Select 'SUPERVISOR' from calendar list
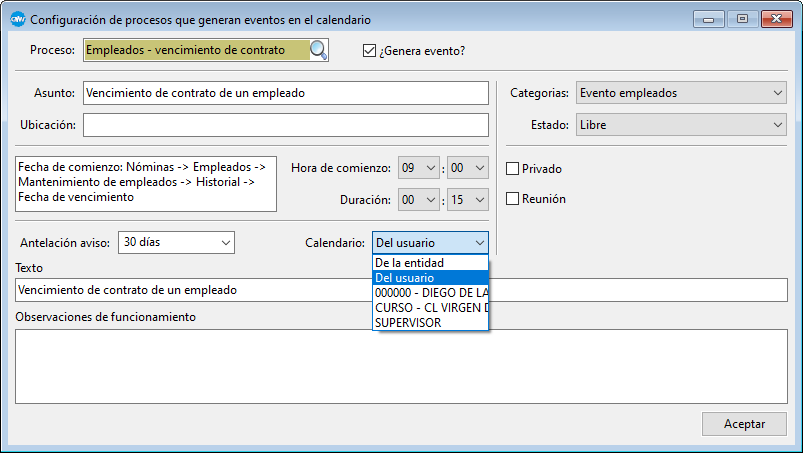Image resolution: width=803 pixels, height=453 pixels. click(x=408, y=323)
